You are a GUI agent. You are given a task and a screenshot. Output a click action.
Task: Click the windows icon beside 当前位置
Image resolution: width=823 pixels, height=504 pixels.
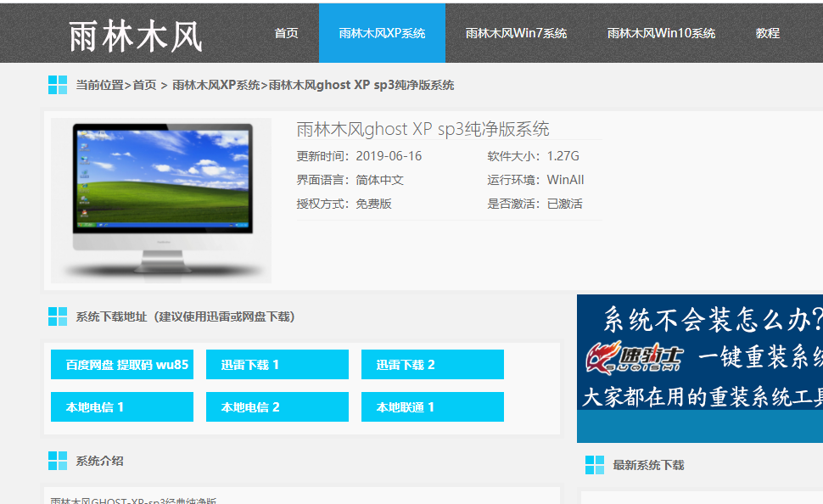58,85
